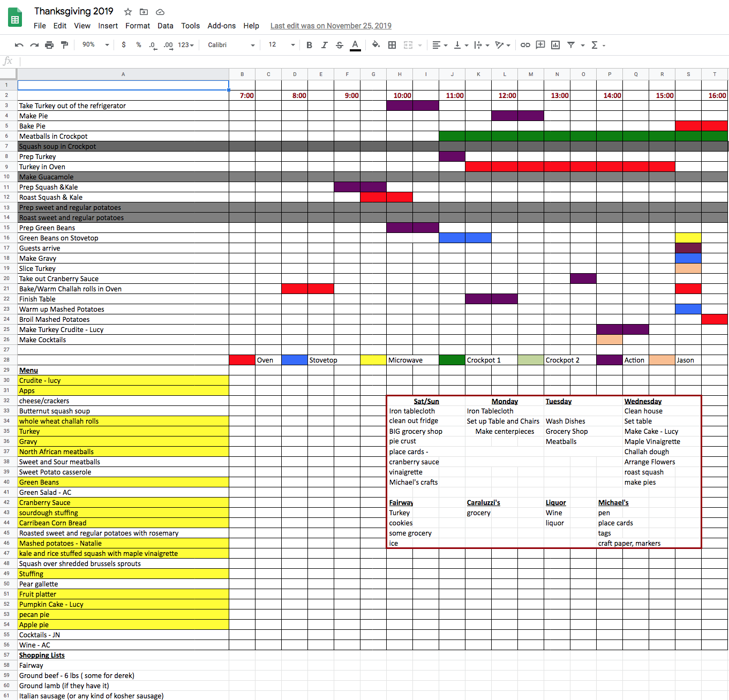This screenshot has height=700, width=729.
Task: Open the Add-ons menu
Action: pyautogui.click(x=221, y=26)
